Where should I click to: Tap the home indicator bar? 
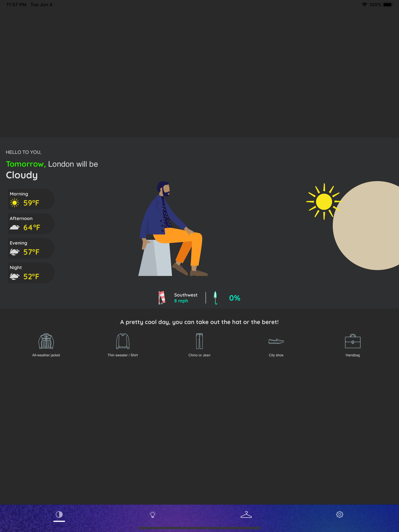click(x=199, y=528)
